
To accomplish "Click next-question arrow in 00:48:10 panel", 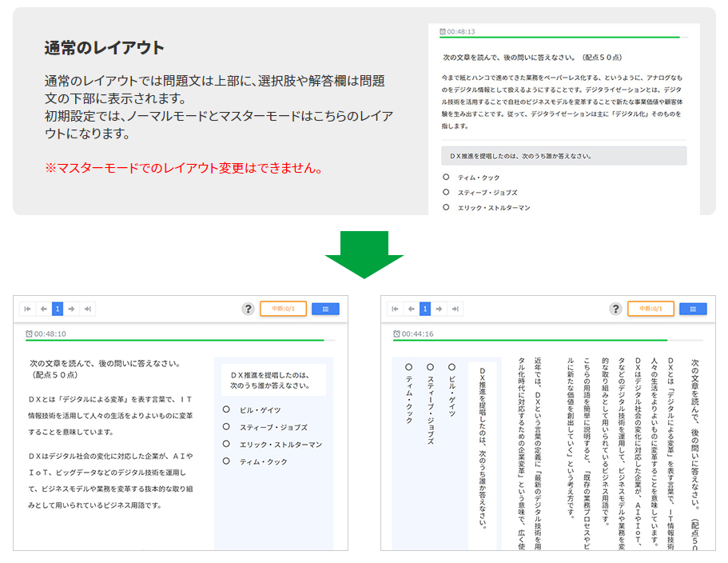I will pyautogui.click(x=71, y=309).
